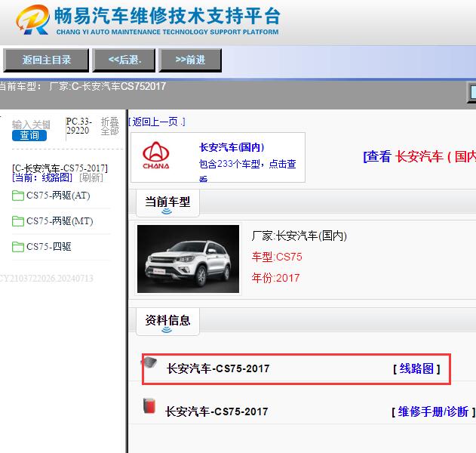Select the 资料信息 tab

[167, 321]
